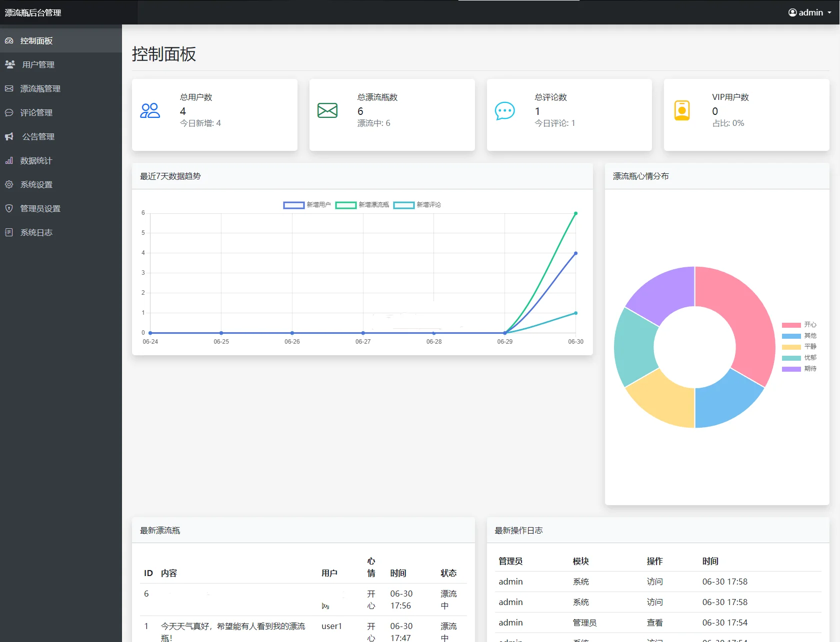Click the log list icon for 系统日志
Image resolution: width=840 pixels, height=642 pixels.
pos(9,232)
